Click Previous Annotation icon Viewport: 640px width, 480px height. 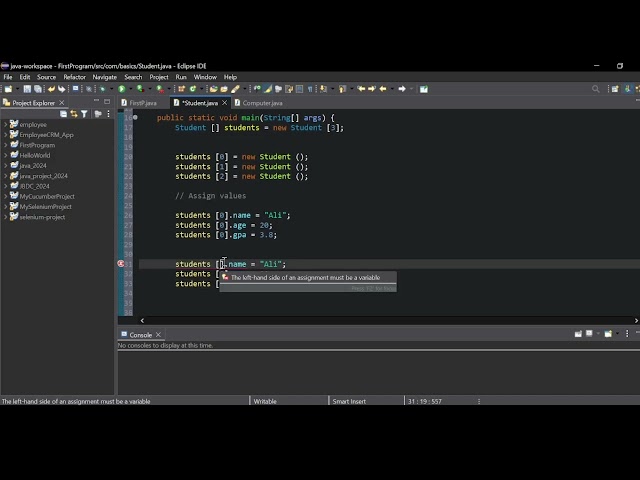point(342,89)
